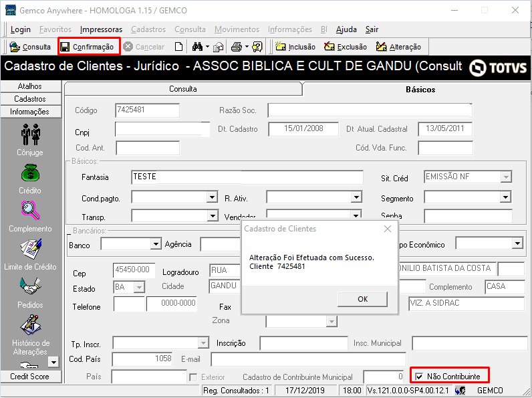Viewport: 532px width, 398px height.
Task: Expand the R. Ativ. dropdown
Action: (356, 197)
